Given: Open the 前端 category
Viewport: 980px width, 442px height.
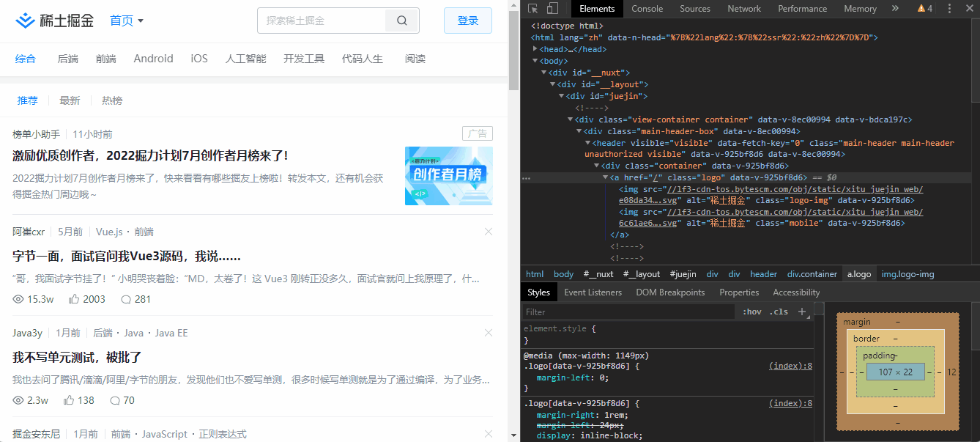Looking at the screenshot, I should click(106, 59).
